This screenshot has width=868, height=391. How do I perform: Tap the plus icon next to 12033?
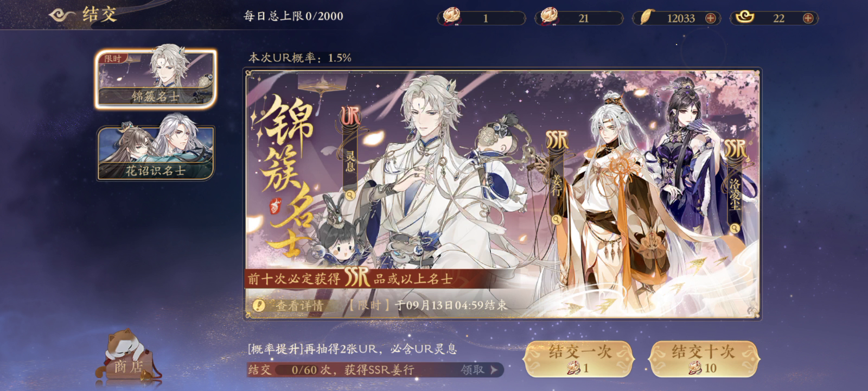click(x=710, y=18)
